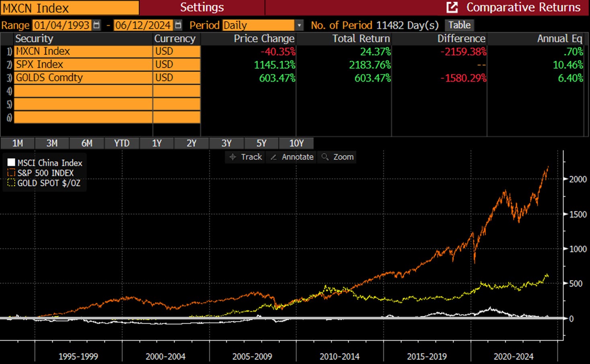This screenshot has width=590, height=364.
Task: Click USD currency cell for MXCN Index
Action: click(x=177, y=51)
